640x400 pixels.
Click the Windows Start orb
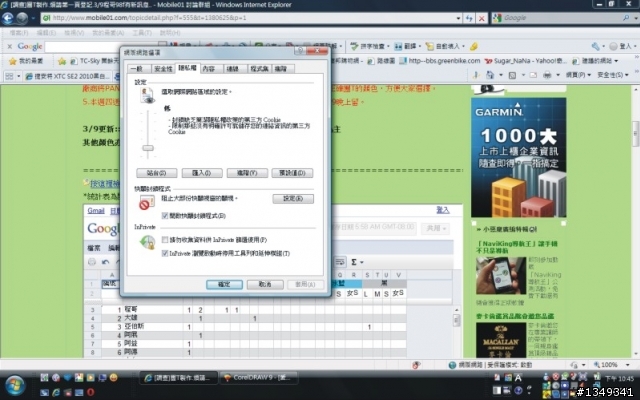point(15,384)
